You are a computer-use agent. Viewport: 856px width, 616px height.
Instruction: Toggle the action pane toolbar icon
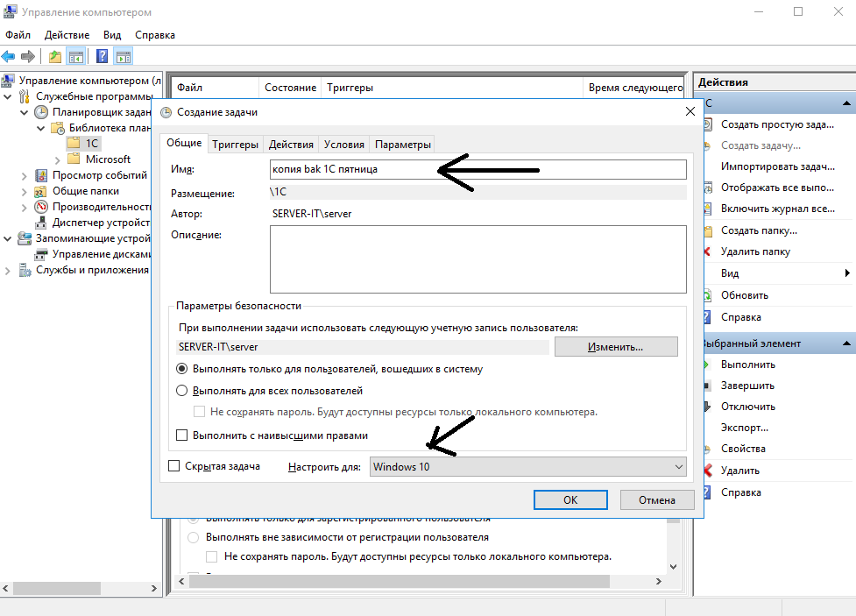pos(124,56)
